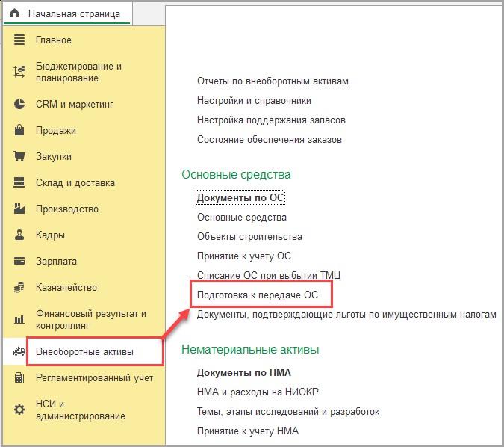
Task: Select the Внеоборотные активы section
Action: pos(84,352)
